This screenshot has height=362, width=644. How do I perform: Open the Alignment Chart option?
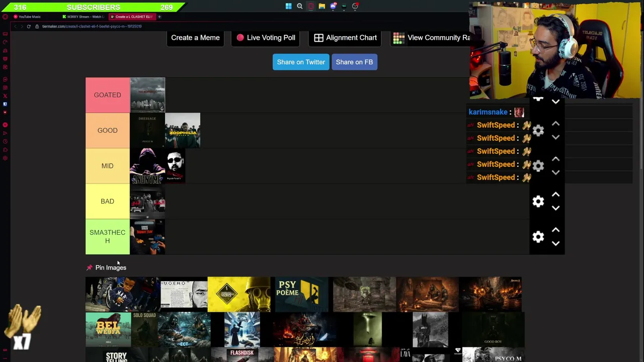click(345, 38)
